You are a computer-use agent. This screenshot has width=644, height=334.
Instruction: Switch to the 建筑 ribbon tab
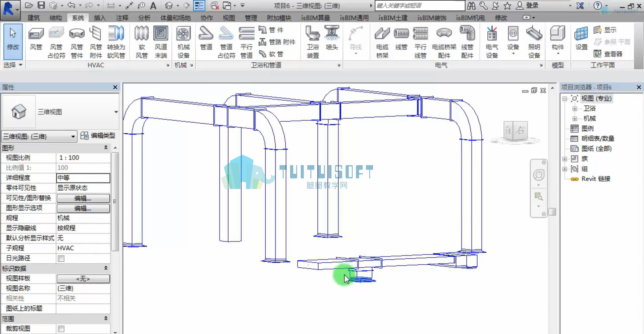point(33,18)
